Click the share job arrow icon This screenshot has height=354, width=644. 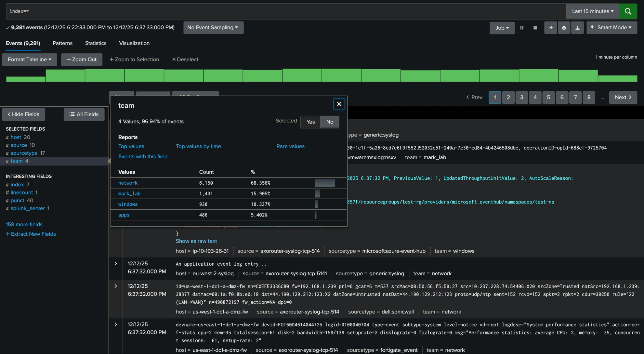(x=551, y=28)
